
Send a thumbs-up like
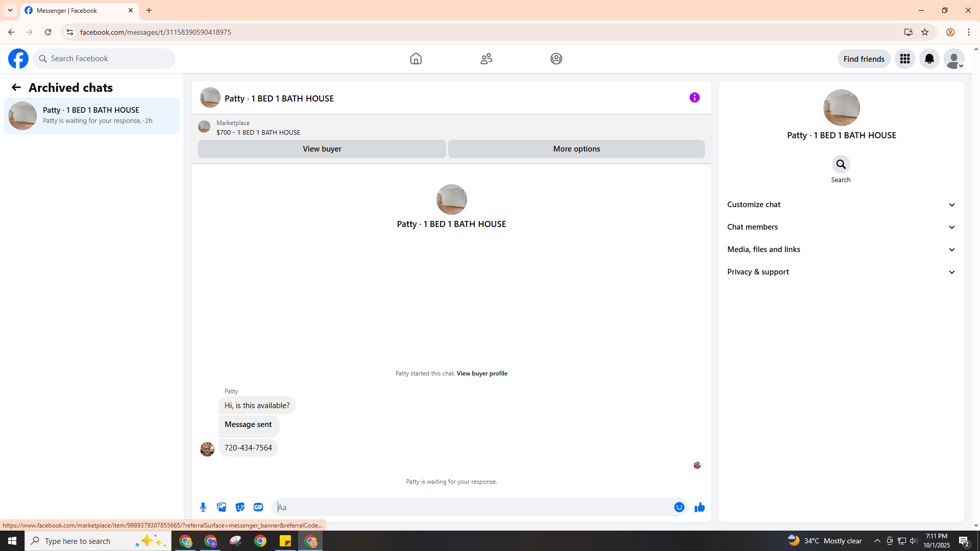[700, 507]
